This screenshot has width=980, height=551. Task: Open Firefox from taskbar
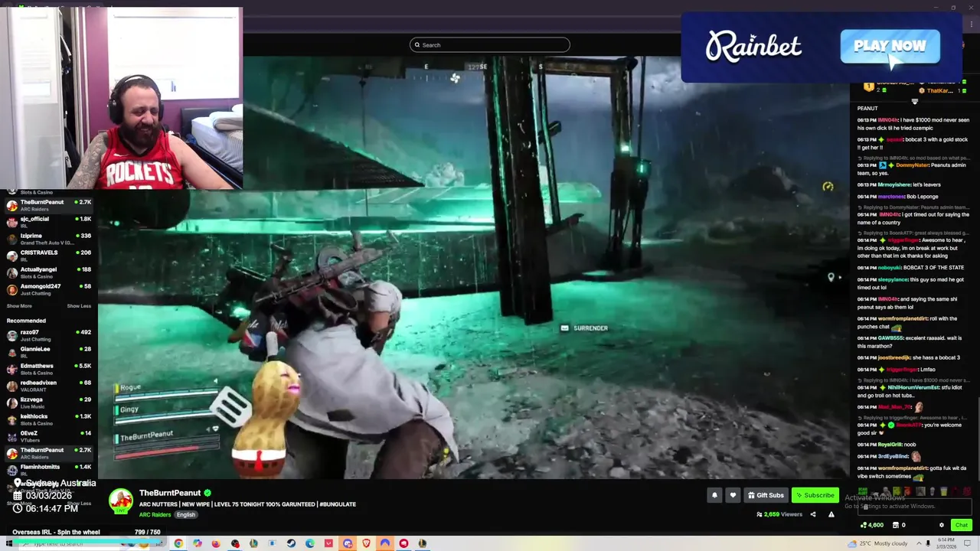click(x=216, y=543)
